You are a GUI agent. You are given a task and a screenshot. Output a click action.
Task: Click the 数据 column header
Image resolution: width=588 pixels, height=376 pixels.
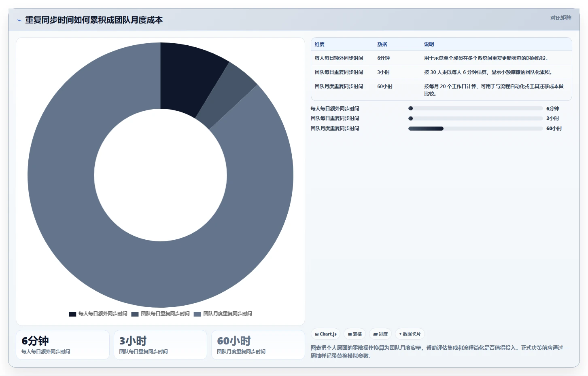point(382,44)
